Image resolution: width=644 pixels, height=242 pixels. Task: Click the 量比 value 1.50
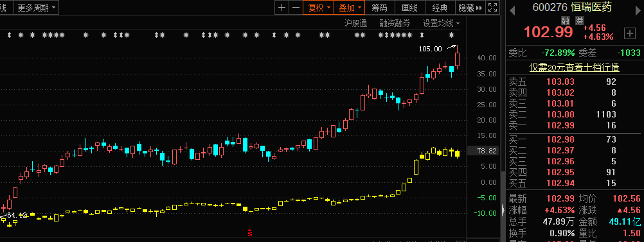coord(632,234)
